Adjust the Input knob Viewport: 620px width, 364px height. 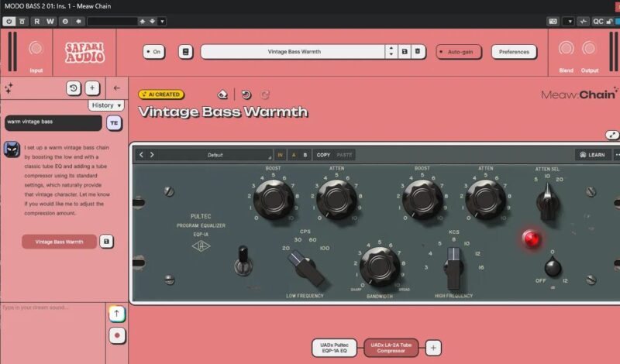[36, 49]
